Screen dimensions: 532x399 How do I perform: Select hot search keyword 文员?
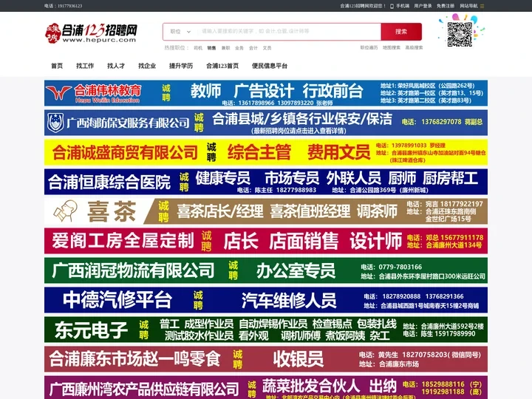267,48
